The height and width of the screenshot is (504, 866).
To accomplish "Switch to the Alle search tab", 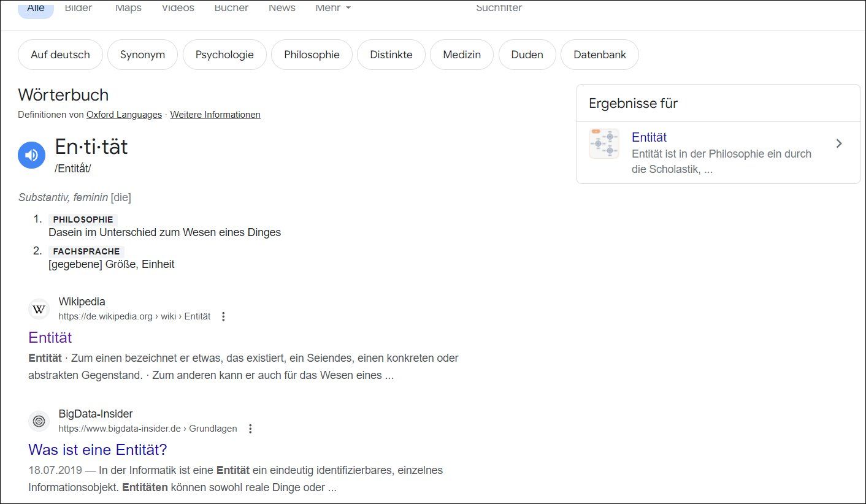I will pos(36,9).
